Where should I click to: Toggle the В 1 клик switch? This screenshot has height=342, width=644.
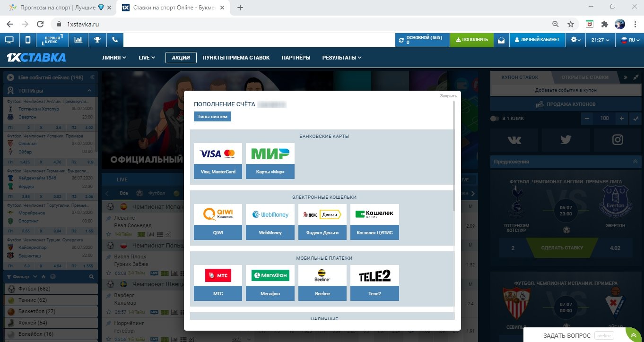click(x=496, y=119)
